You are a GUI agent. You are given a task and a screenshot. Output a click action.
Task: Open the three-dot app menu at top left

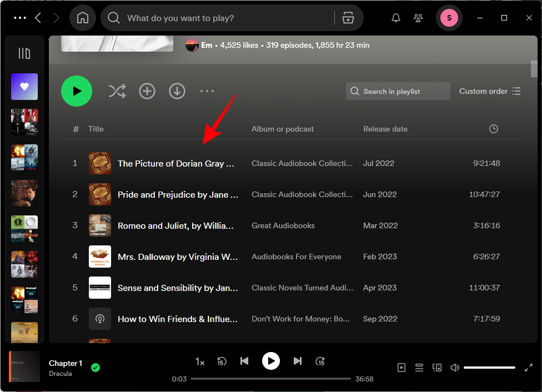tap(20, 18)
